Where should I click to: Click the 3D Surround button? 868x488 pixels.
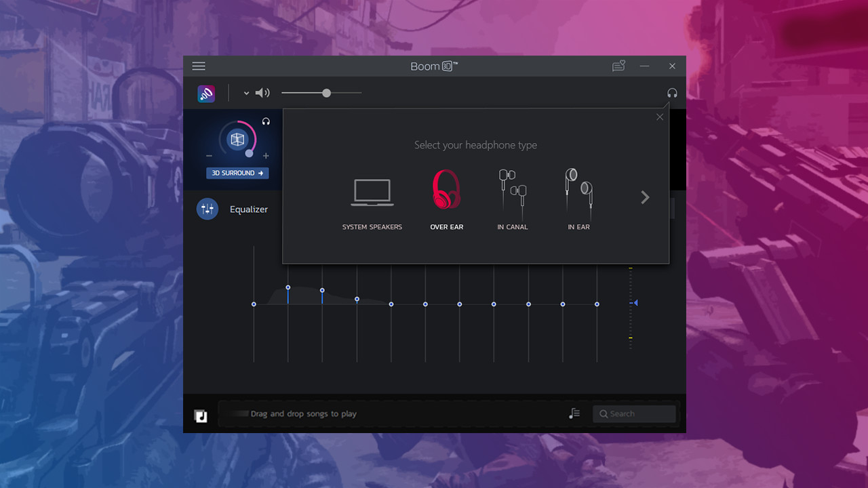pos(237,174)
